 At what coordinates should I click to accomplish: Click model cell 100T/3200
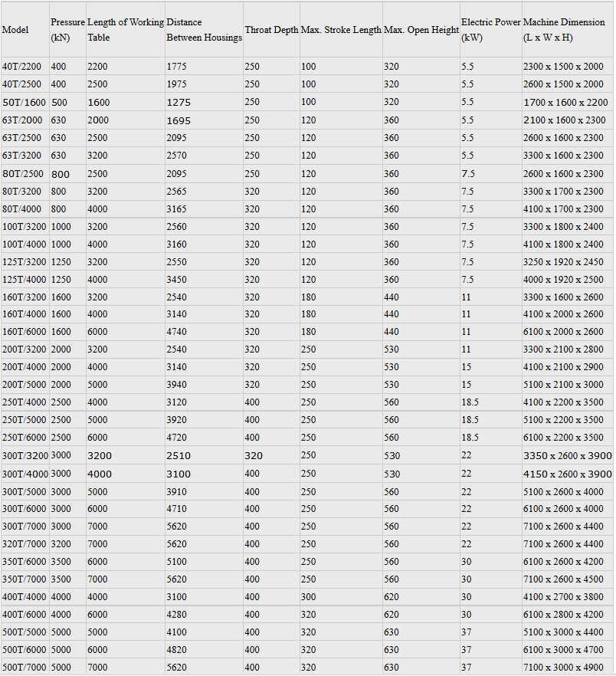pyautogui.click(x=25, y=226)
